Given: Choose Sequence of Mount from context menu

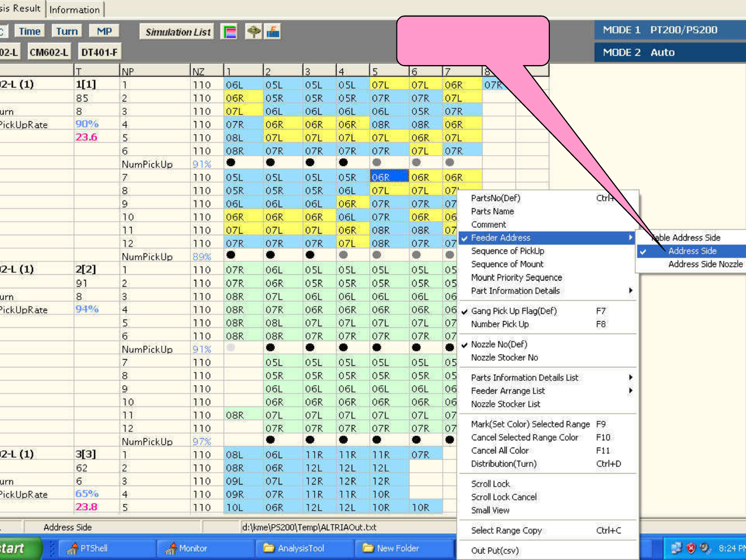Looking at the screenshot, I should click(507, 264).
